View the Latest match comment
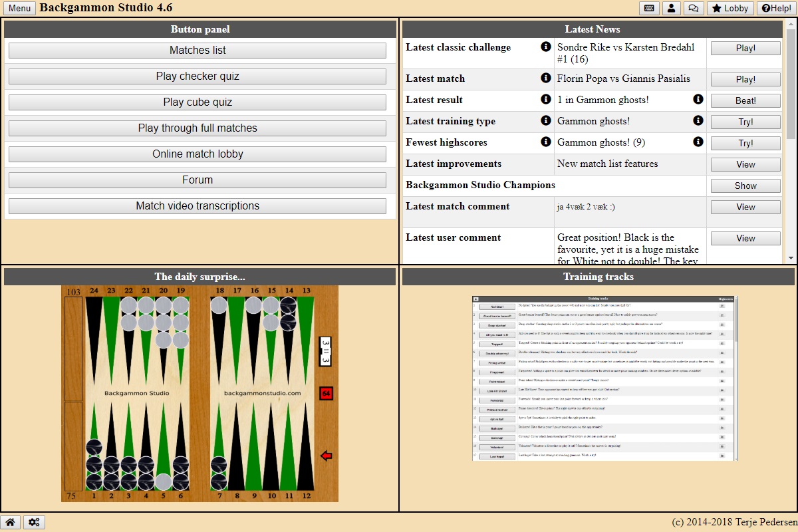Image resolution: width=798 pixels, height=532 pixels. [x=745, y=207]
